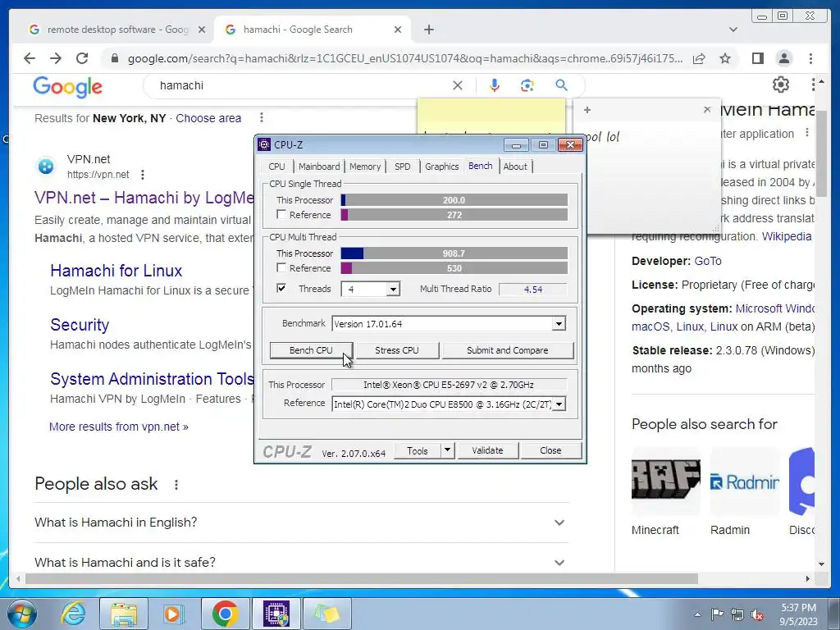This screenshot has width=840, height=630.
Task: Open the Reference processor dropdown
Action: point(559,404)
